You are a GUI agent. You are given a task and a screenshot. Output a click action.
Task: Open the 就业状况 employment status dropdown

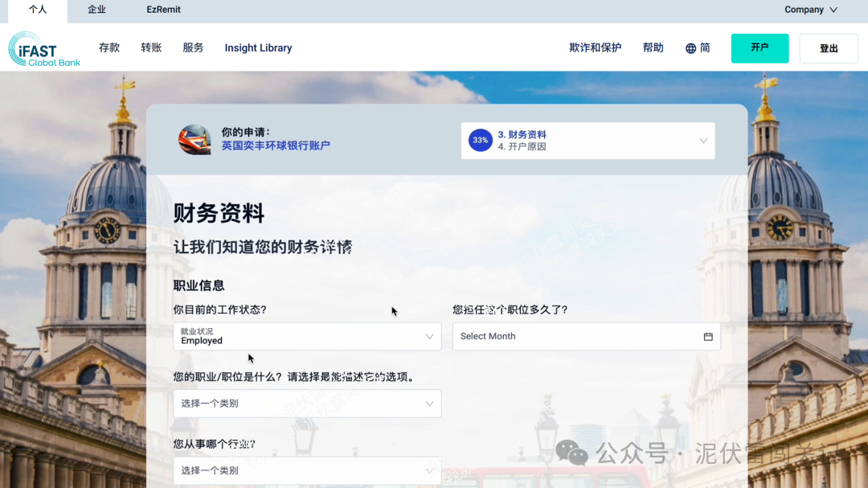(x=307, y=335)
